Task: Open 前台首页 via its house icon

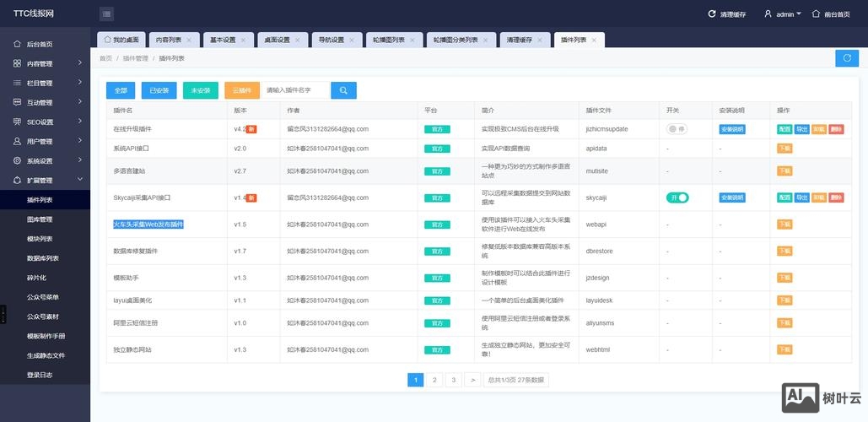Action: 816,14
